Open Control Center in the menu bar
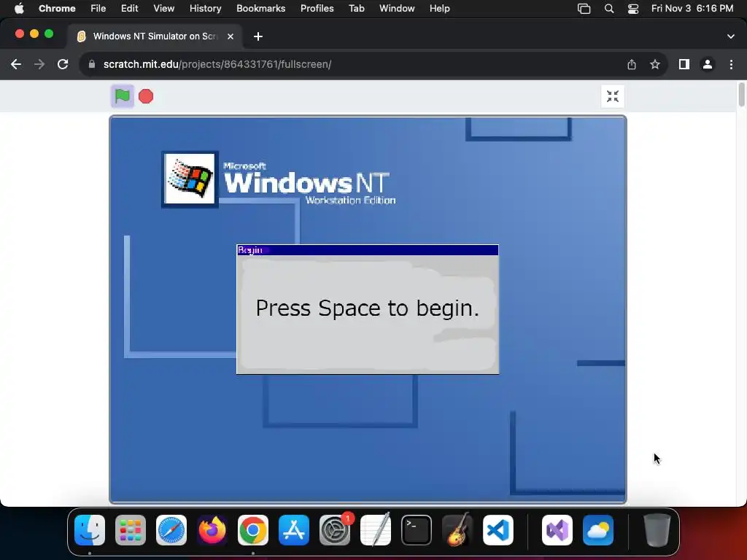Viewport: 747px width, 560px height. 633,9
